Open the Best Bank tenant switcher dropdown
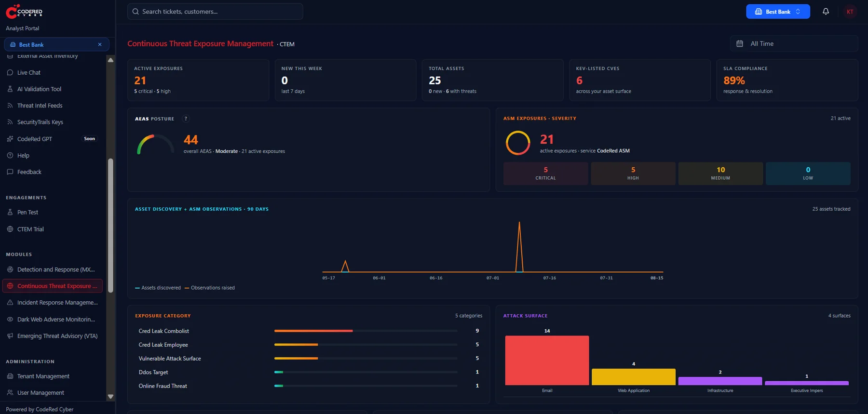This screenshot has height=414, width=868. click(778, 12)
